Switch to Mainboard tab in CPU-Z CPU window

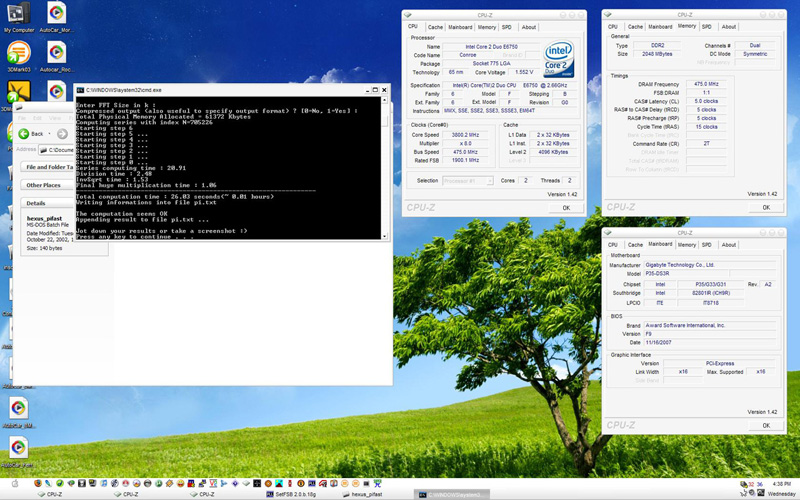(460, 27)
